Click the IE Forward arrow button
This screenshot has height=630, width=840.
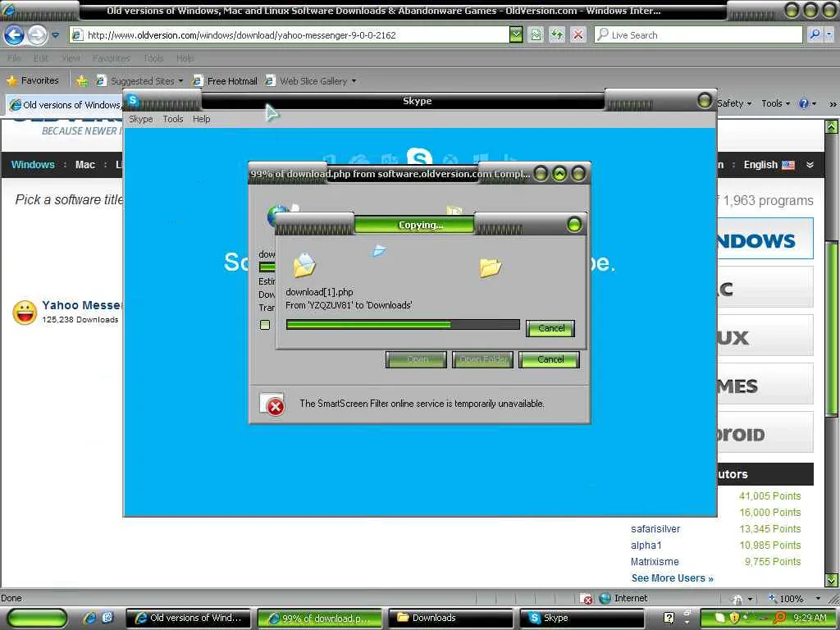(x=37, y=35)
